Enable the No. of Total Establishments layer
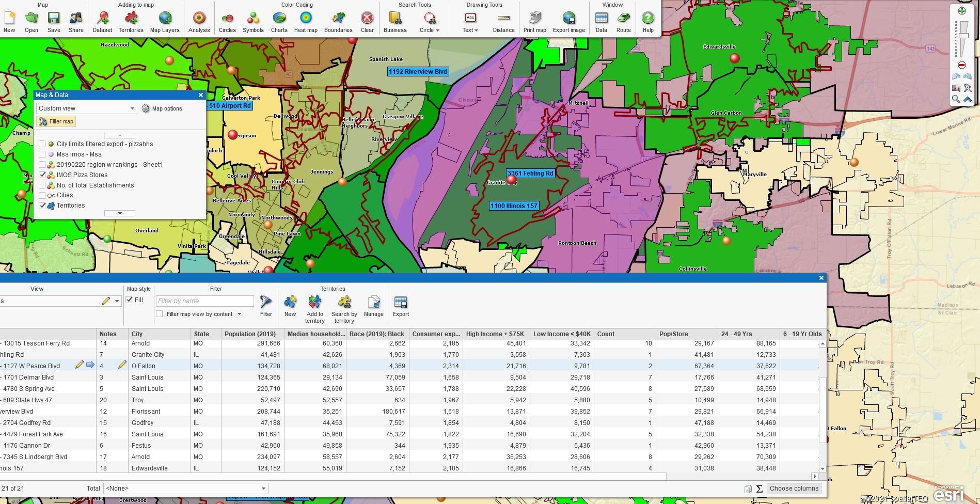Viewport: 980px width, 504px height. click(42, 185)
